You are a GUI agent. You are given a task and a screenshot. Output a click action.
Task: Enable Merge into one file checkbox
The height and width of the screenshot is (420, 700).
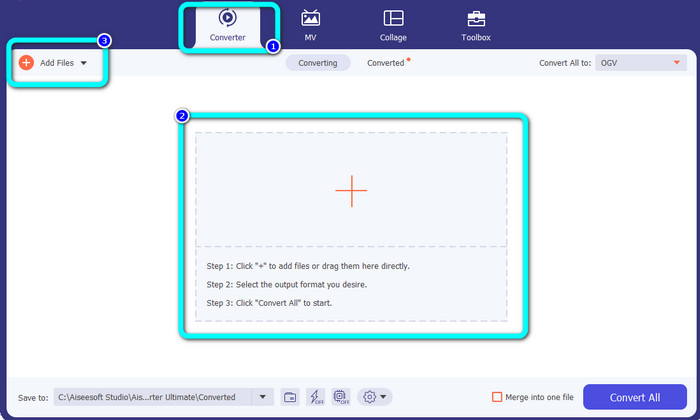(498, 397)
